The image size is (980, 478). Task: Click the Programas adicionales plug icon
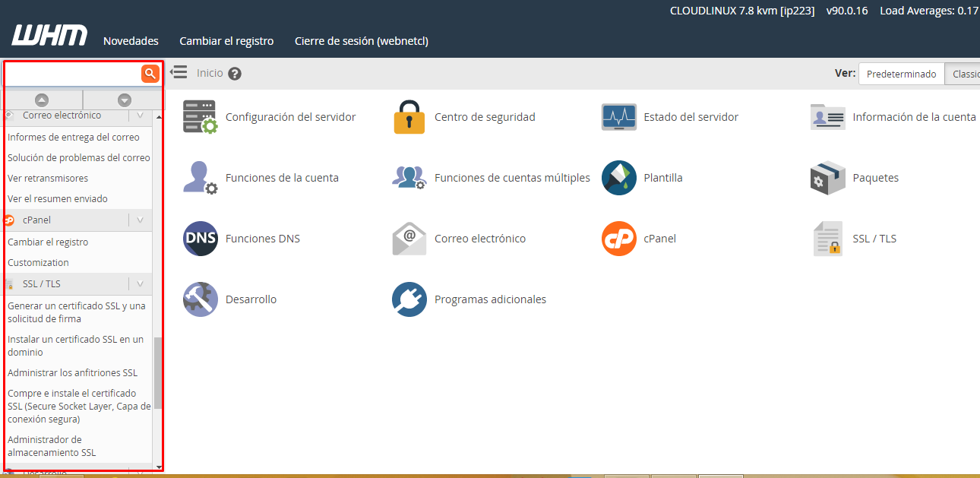click(x=409, y=299)
